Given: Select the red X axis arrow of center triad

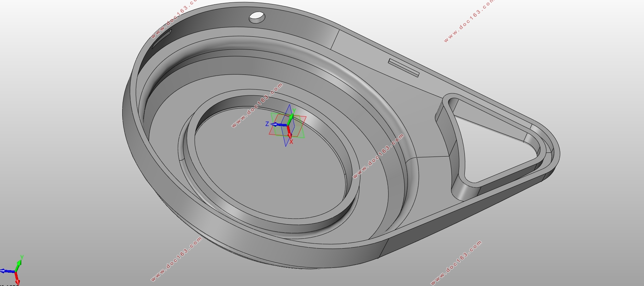Looking at the screenshot, I should 289,131.
